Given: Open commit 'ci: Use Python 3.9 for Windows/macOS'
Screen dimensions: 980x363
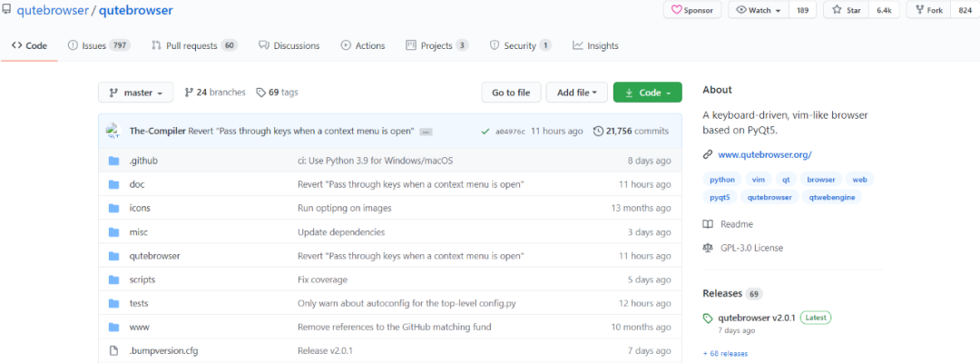Looking at the screenshot, I should pyautogui.click(x=375, y=161).
